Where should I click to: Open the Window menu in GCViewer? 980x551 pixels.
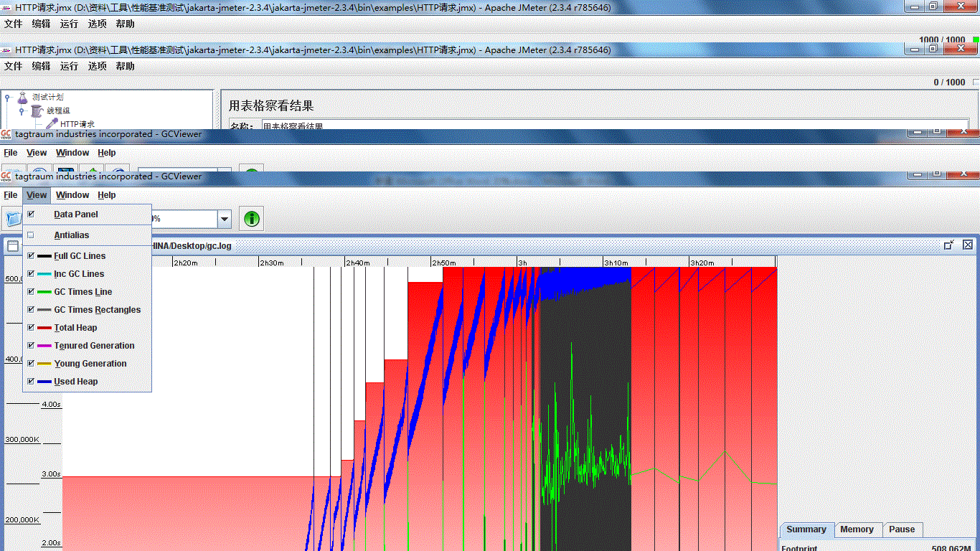[72, 195]
